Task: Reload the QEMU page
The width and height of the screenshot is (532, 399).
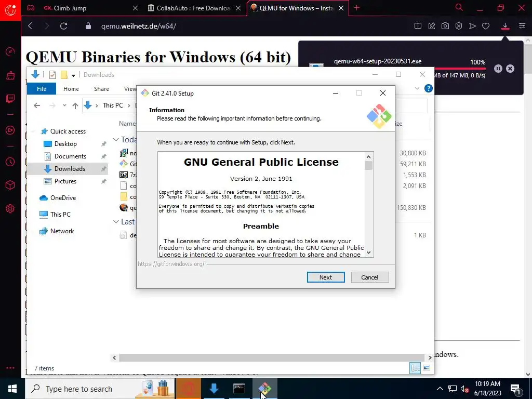Action: pyautogui.click(x=63, y=26)
